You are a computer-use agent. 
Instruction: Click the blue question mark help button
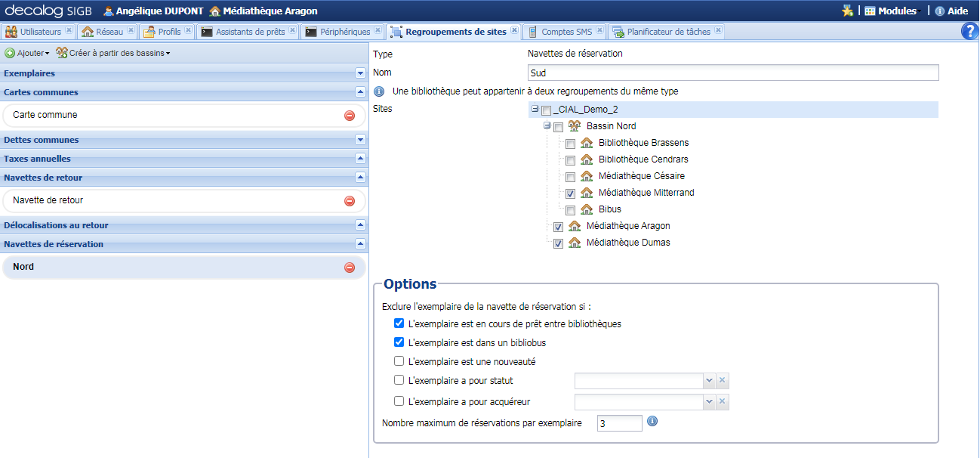[969, 30]
